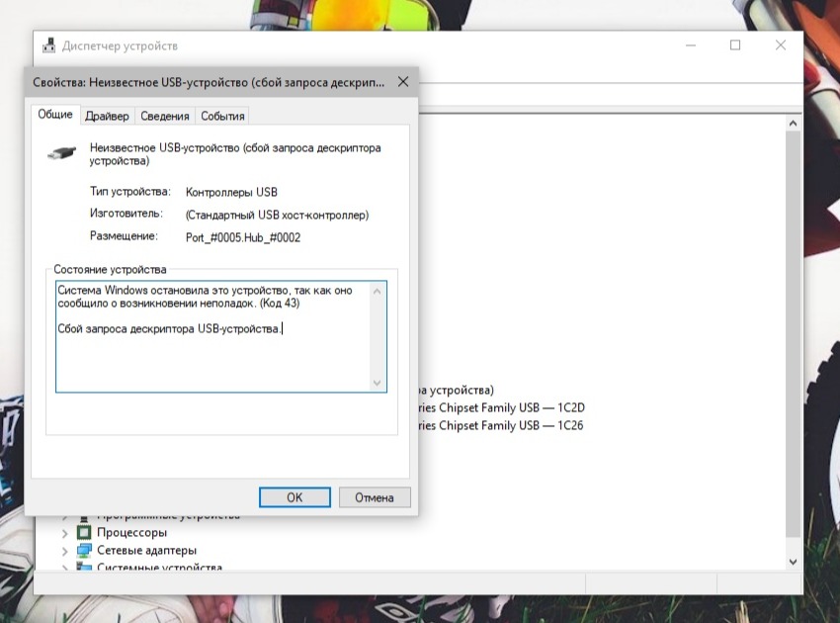The width and height of the screenshot is (840, 623).
Task: Switch to the Драйвер tab
Action: tap(107, 116)
